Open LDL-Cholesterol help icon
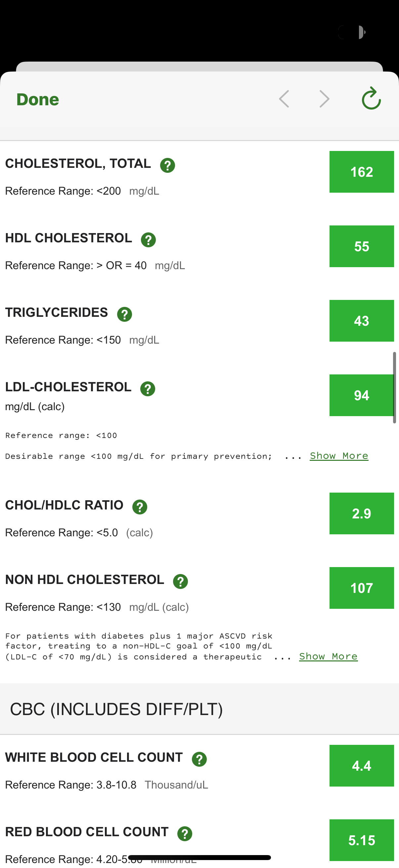399x868 pixels. pos(148,389)
